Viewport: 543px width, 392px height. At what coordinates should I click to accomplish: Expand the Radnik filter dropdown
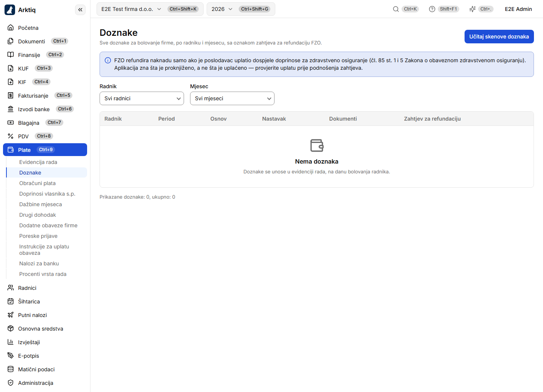pos(142,98)
